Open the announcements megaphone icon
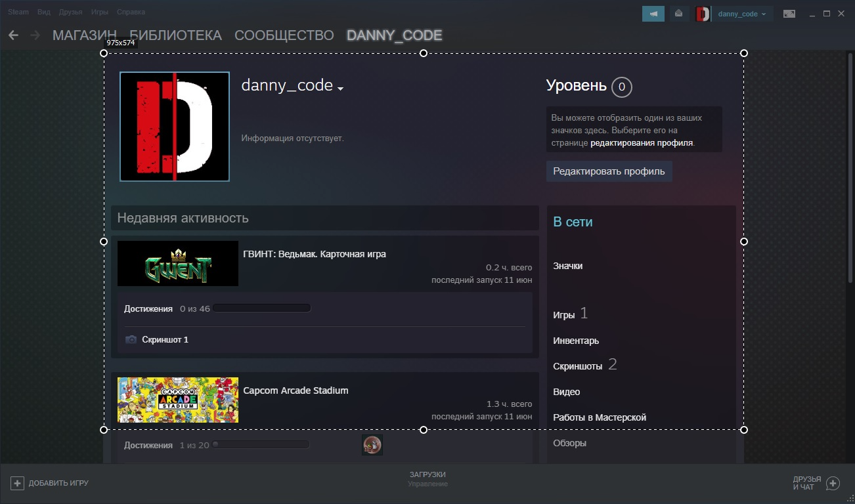 653,14
